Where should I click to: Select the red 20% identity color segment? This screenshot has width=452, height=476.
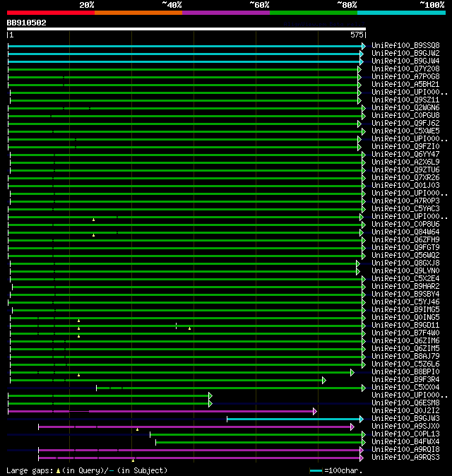pos(51,13)
